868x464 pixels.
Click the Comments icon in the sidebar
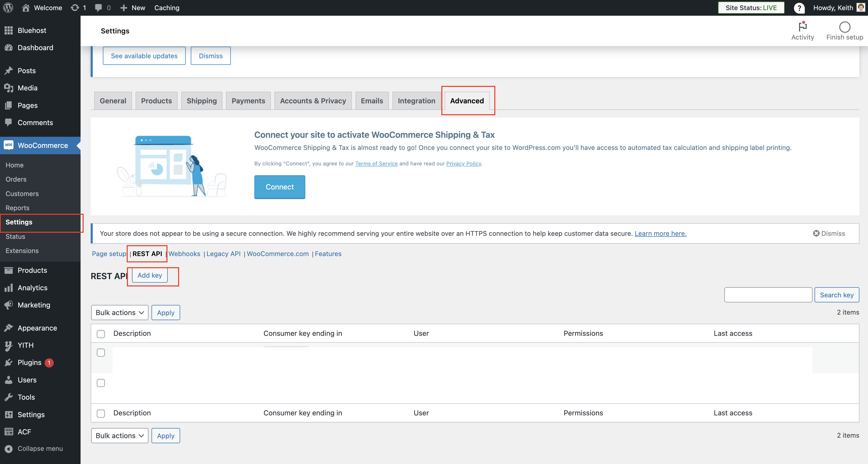9,122
